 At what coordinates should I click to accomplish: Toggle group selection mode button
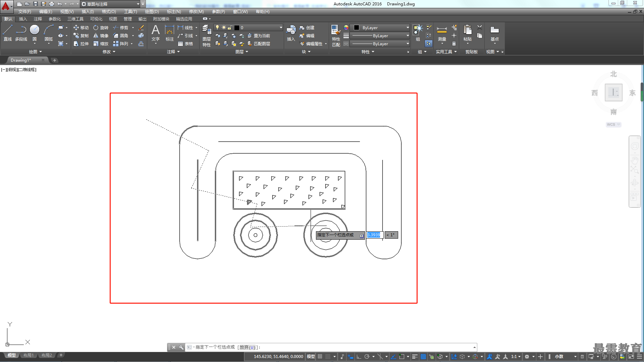coord(429,44)
